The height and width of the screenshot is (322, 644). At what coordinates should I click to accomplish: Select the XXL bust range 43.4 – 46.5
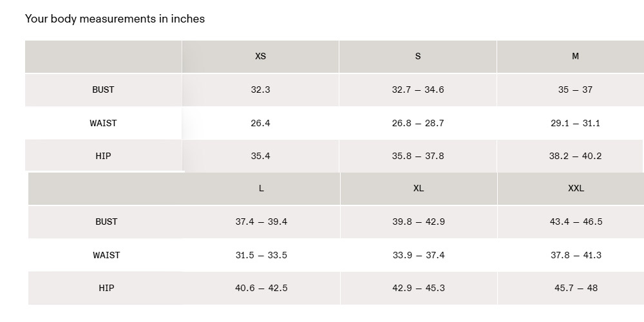576,222
